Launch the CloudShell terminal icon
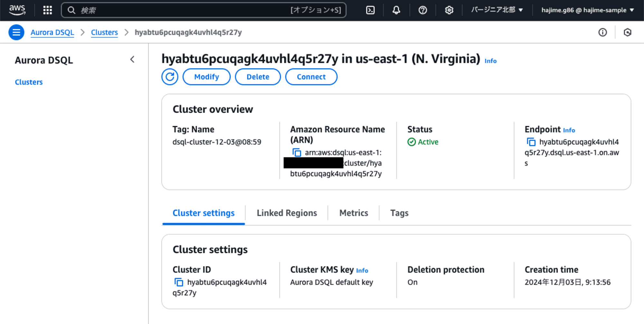The width and height of the screenshot is (644, 324). pyautogui.click(x=370, y=10)
